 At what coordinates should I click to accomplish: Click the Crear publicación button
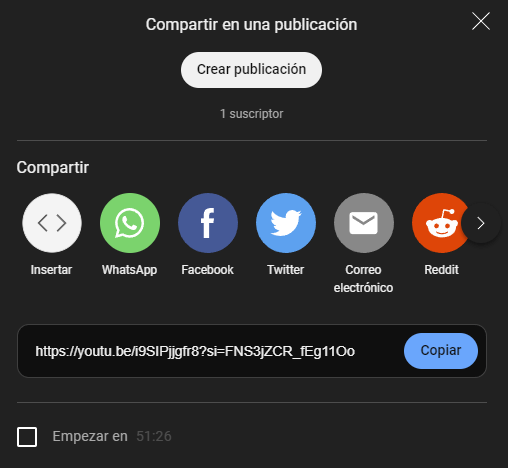click(x=251, y=70)
